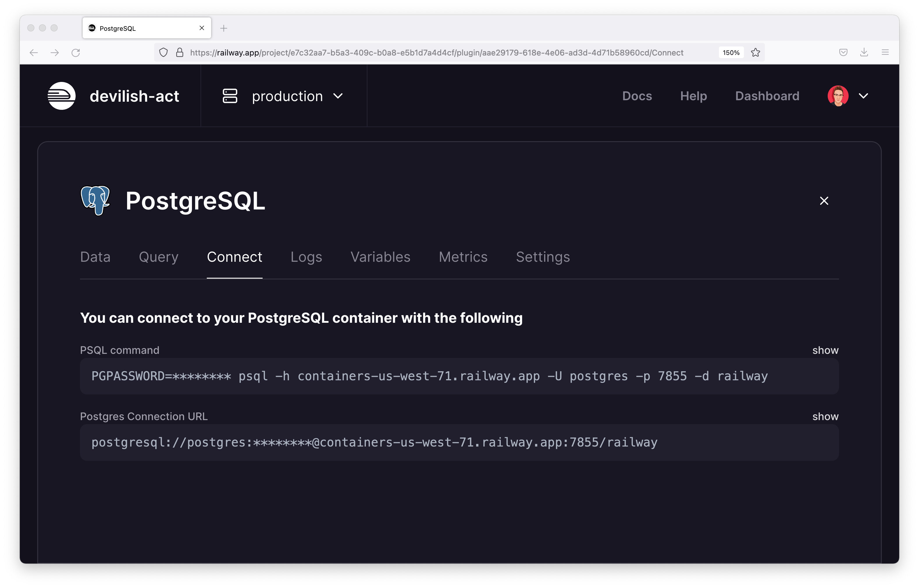
Task: Open the Pocket save icon
Action: [x=843, y=53]
